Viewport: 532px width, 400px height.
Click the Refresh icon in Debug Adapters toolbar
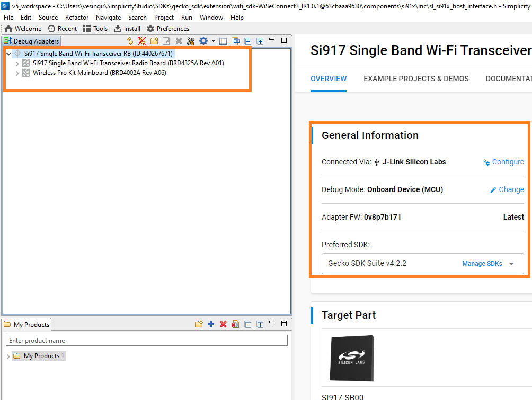point(130,41)
